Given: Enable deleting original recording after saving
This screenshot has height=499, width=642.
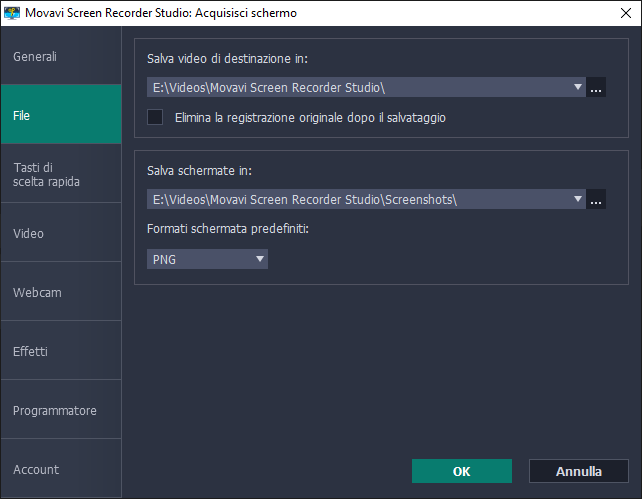Looking at the screenshot, I should click(155, 117).
